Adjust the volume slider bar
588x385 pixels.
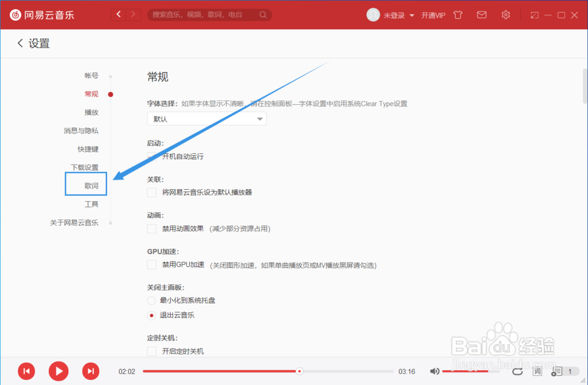tap(470, 371)
